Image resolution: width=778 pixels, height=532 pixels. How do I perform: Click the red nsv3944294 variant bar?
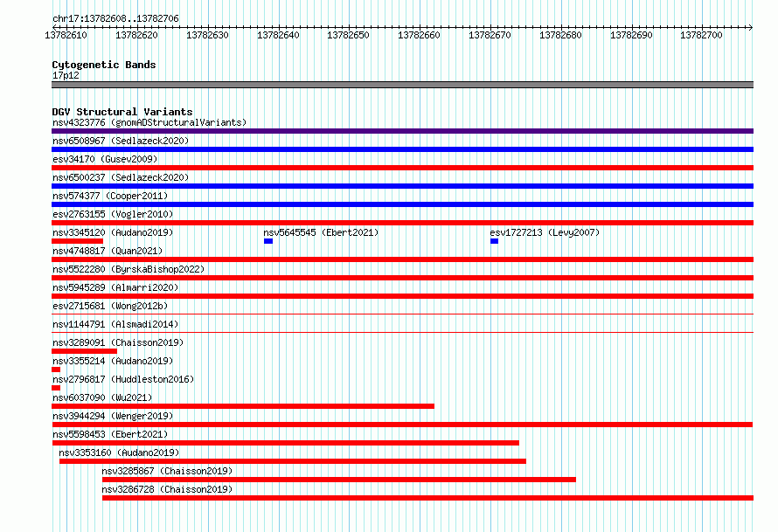point(402,425)
